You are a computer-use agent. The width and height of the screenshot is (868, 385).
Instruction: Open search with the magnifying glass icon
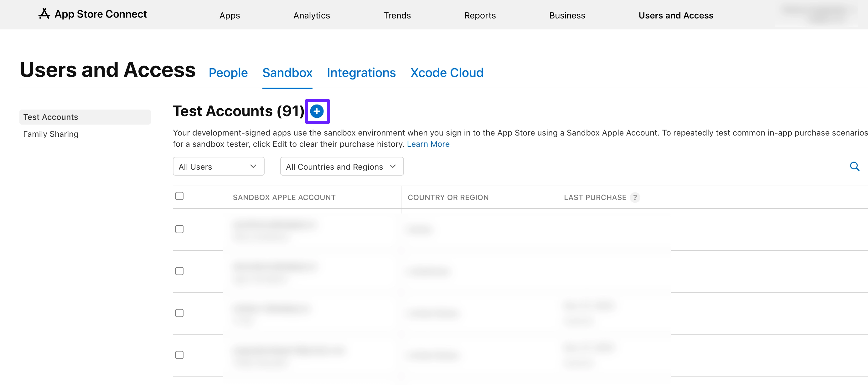pyautogui.click(x=855, y=166)
